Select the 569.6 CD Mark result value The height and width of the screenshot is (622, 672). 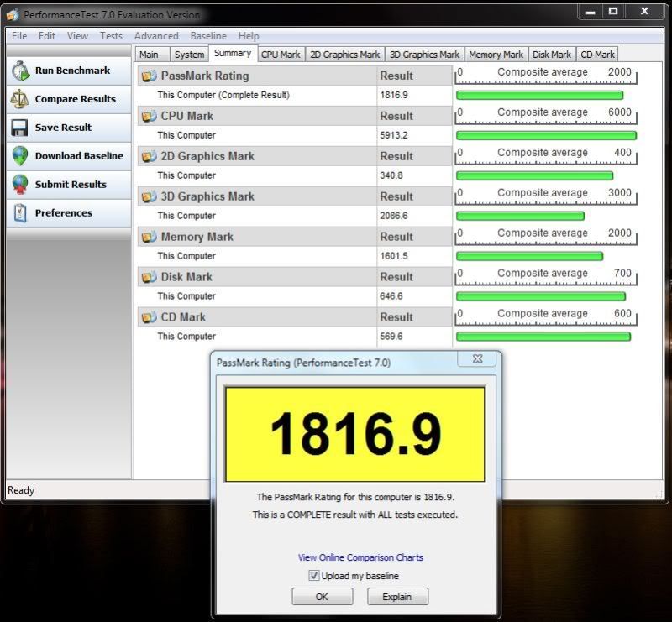[x=391, y=337]
